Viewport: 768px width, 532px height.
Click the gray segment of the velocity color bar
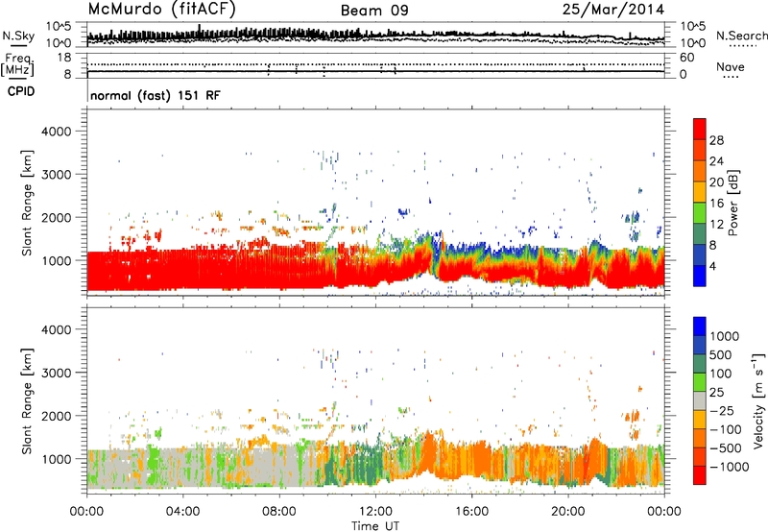coord(700,400)
